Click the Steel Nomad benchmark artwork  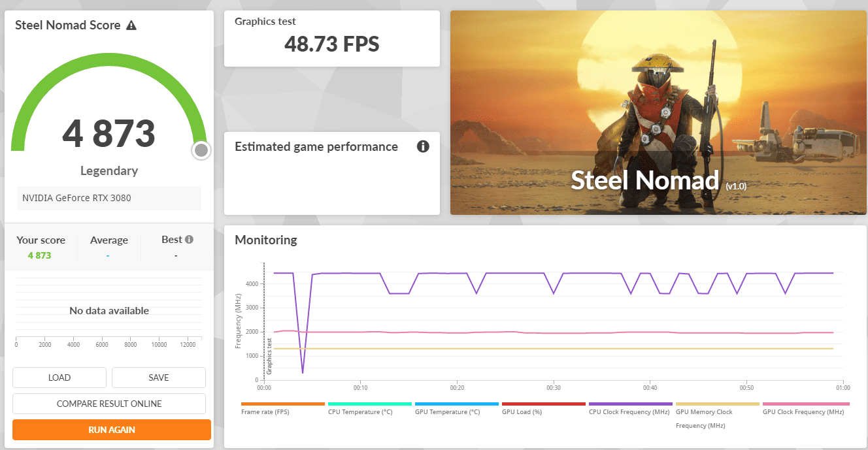coord(658,112)
